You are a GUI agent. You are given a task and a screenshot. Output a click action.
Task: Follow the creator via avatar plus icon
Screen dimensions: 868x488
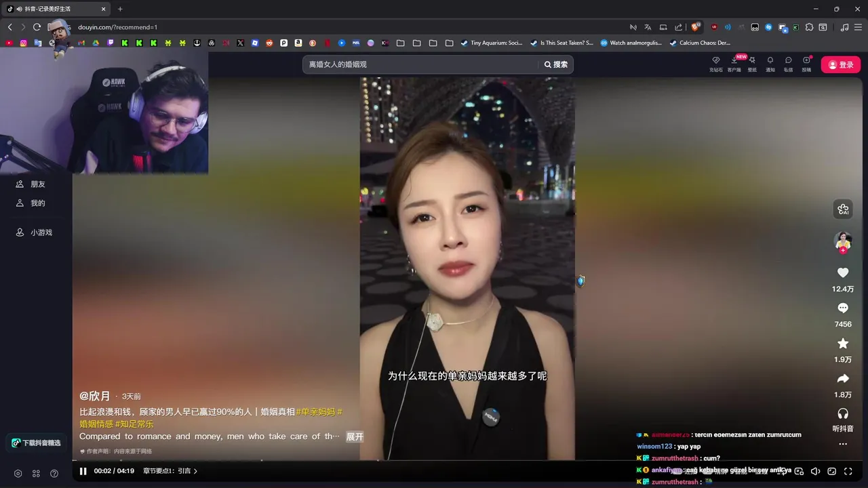[x=843, y=250]
